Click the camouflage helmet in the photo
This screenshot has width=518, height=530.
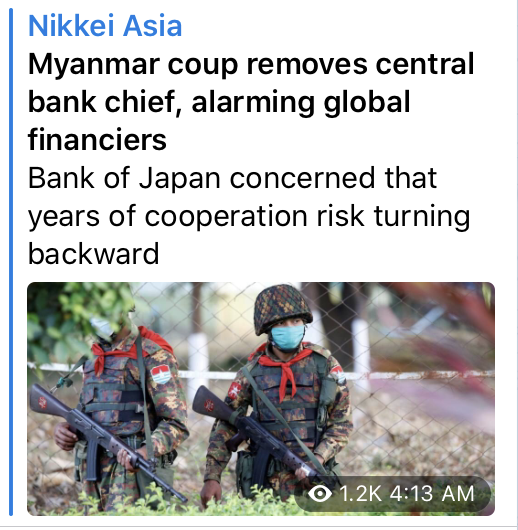(x=282, y=307)
